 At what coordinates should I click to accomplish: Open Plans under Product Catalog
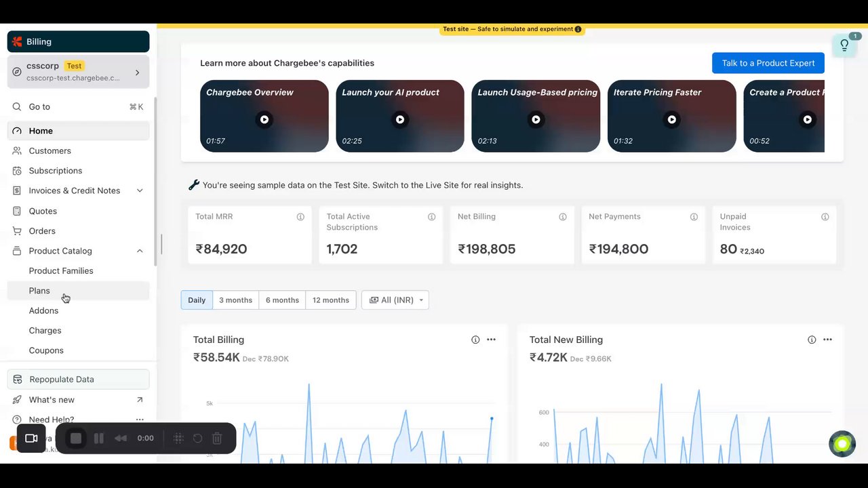[x=78, y=291]
